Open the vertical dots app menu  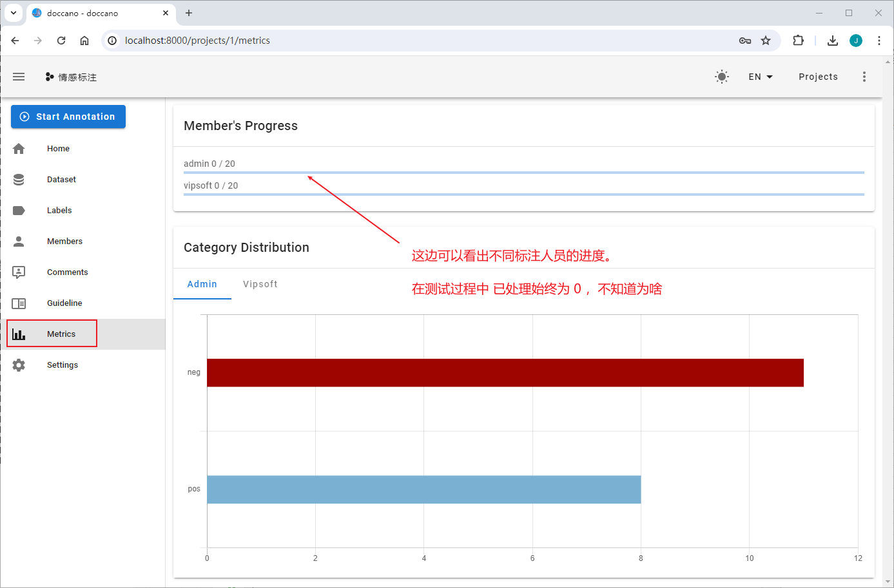[864, 77]
